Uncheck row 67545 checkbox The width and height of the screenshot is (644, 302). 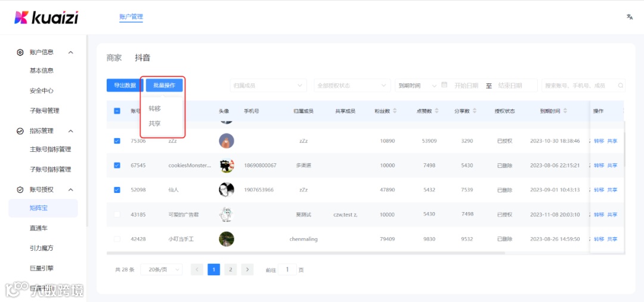tap(117, 166)
